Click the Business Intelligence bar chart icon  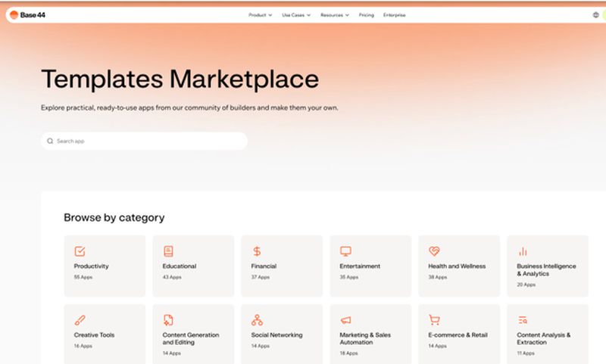point(523,252)
